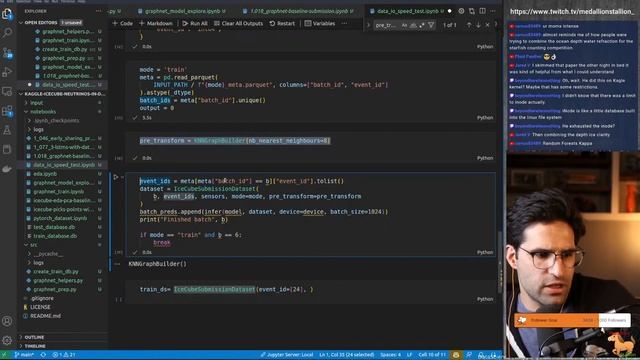This screenshot has height=360, width=640.
Task: Restart the notebook kernel
Action: tap(282, 23)
